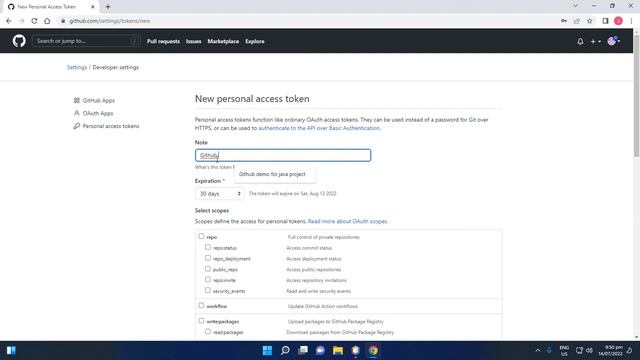Image resolution: width=640 pixels, height=360 pixels.
Task: Show hidden system tray icons
Action: tap(538, 351)
